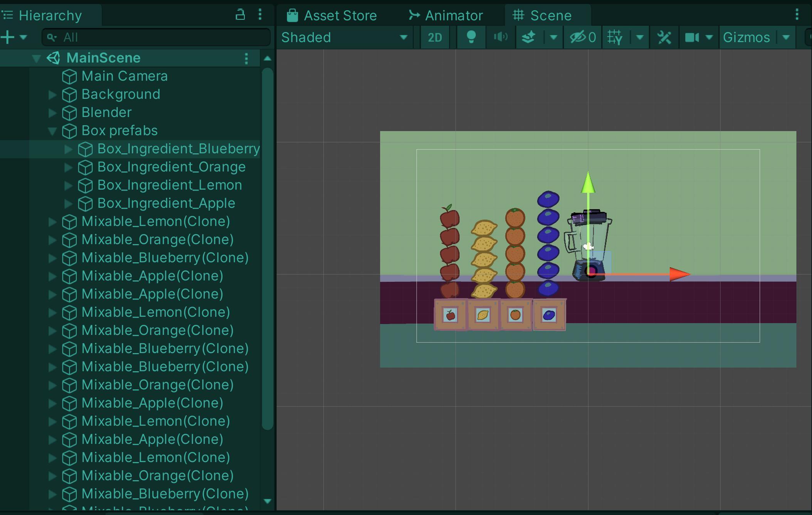
Task: Click the lock icon in the Hierarchy header
Action: pyautogui.click(x=240, y=15)
